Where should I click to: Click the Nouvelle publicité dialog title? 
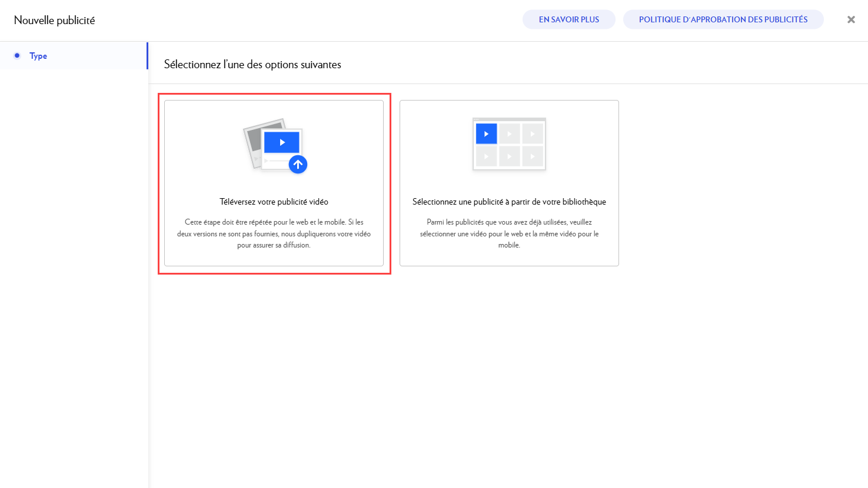54,20
